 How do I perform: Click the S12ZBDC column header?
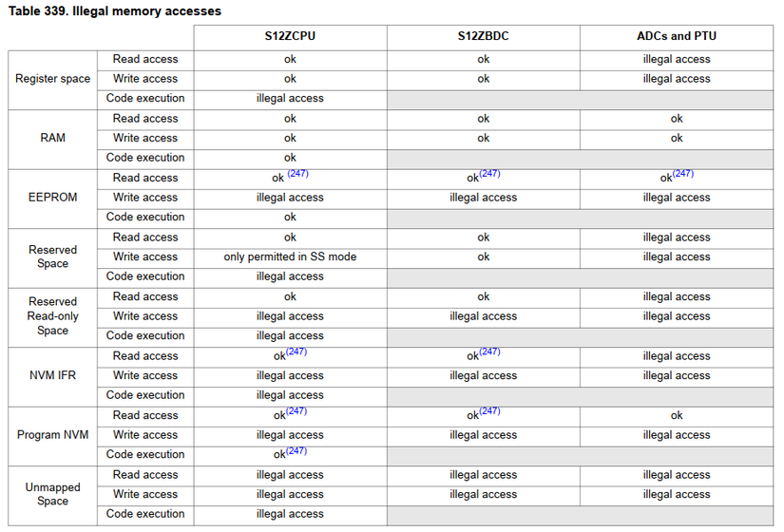tap(483, 37)
